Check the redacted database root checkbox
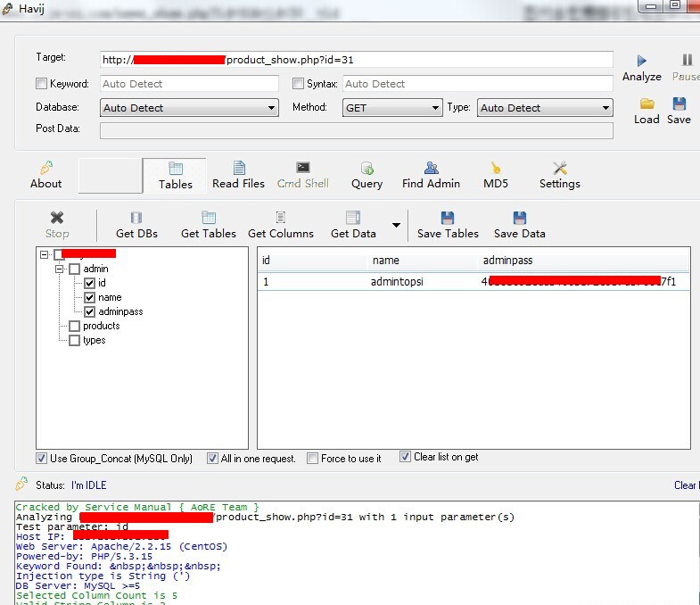Viewport: 700px width, 605px height. pyautogui.click(x=59, y=254)
